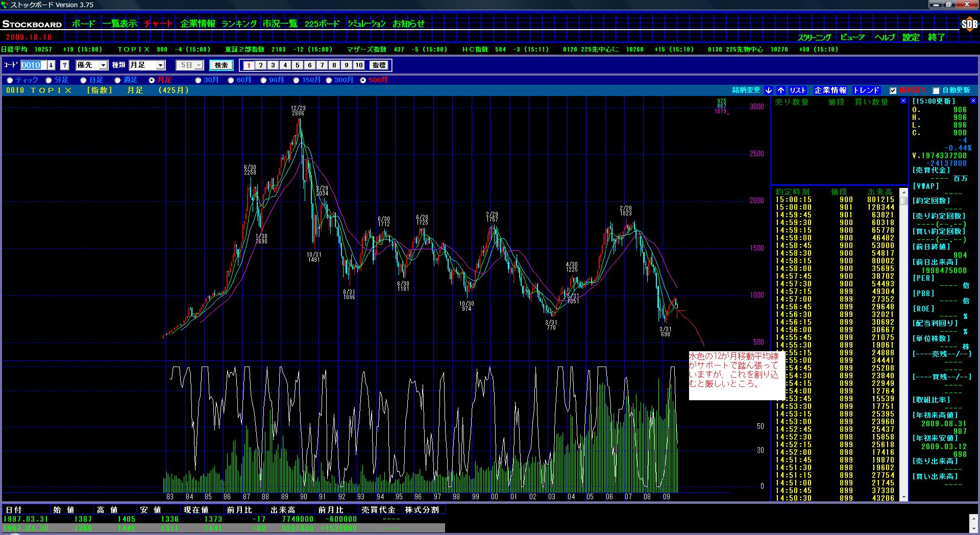This screenshot has width=980, height=535.
Task: Enable the 自動更新 auto-update checkbox
Action: 936,91
